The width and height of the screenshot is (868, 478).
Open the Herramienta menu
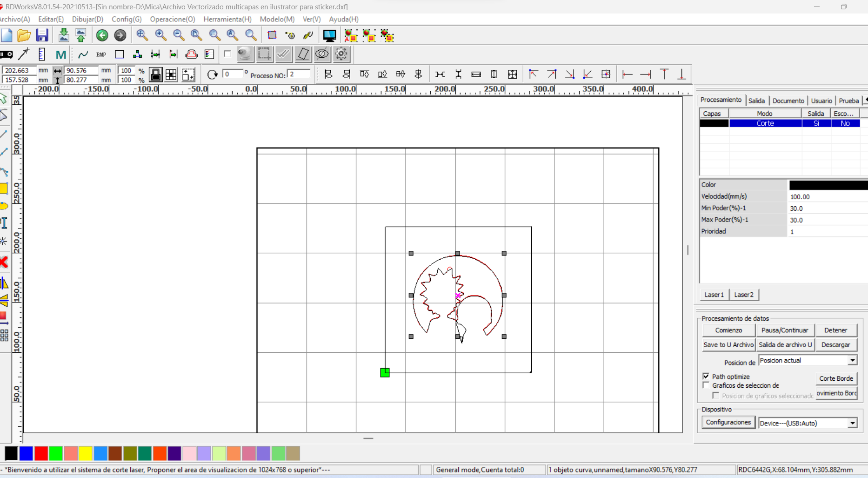click(x=227, y=19)
